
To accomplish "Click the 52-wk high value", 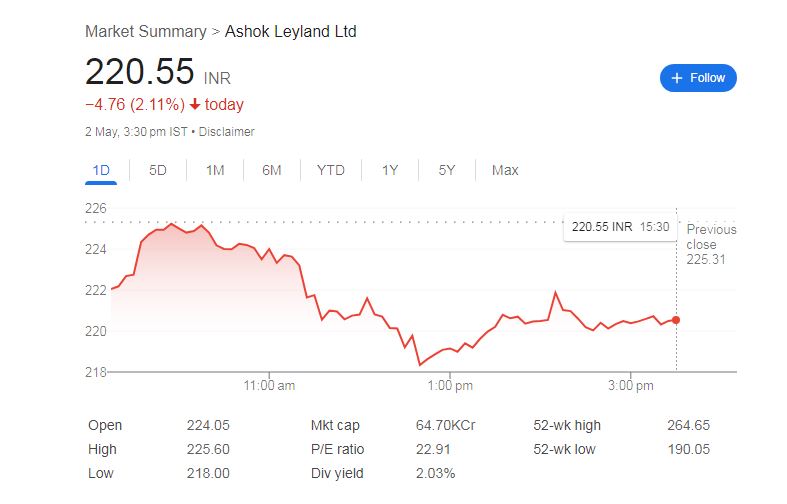I will pyautogui.click(x=688, y=425).
